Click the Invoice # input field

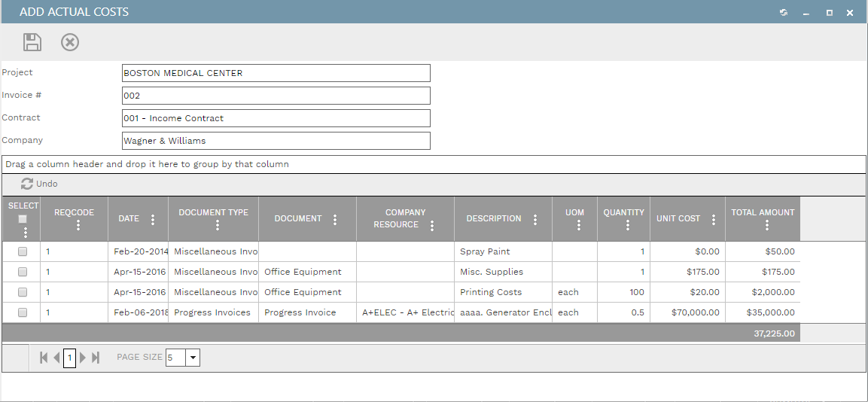(x=276, y=96)
